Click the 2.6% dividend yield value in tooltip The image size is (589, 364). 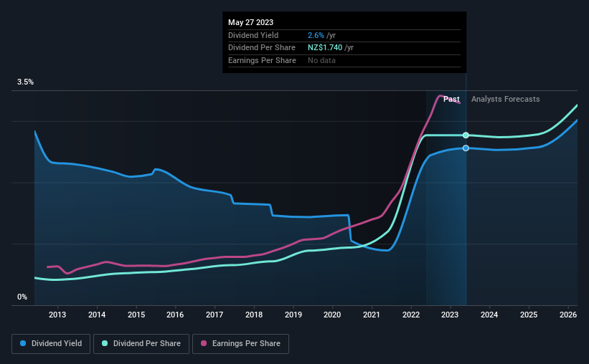point(316,35)
